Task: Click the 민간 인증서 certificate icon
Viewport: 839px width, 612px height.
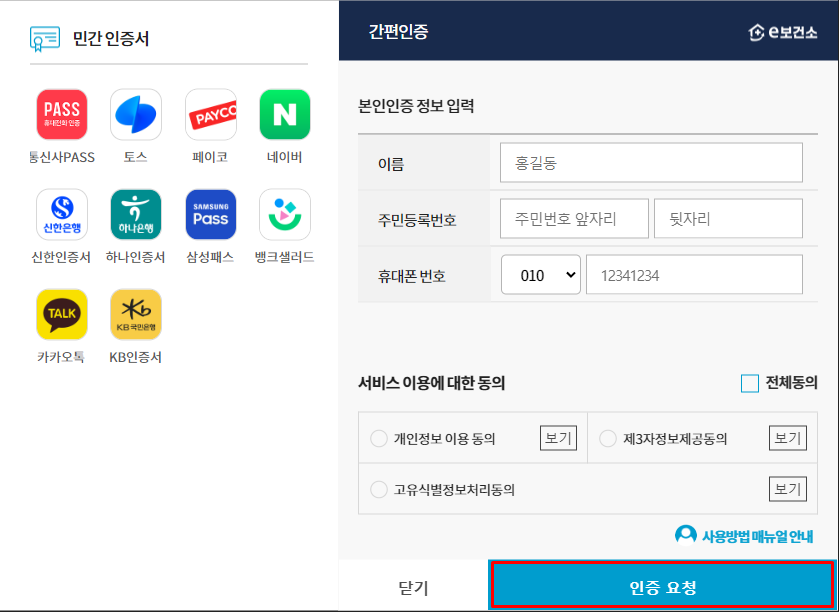Action: 44,39
